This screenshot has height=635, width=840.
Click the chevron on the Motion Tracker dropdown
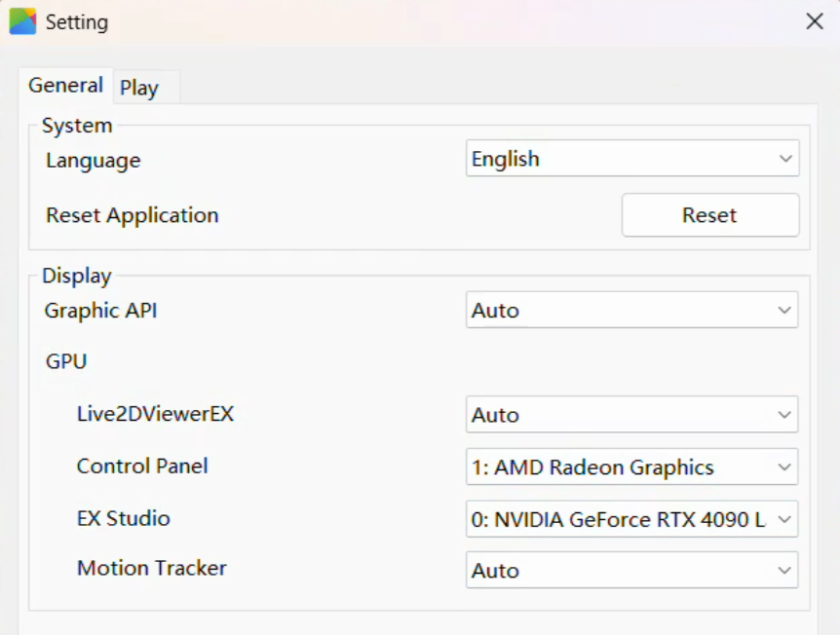[783, 570]
